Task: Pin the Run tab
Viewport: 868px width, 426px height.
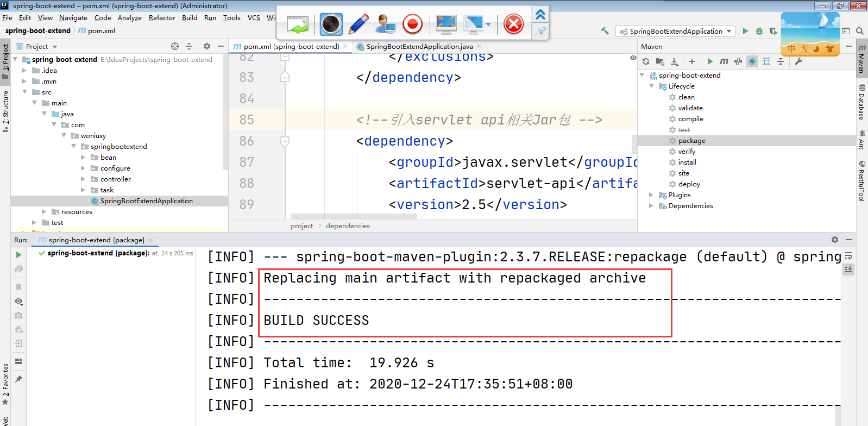Action: (x=18, y=379)
